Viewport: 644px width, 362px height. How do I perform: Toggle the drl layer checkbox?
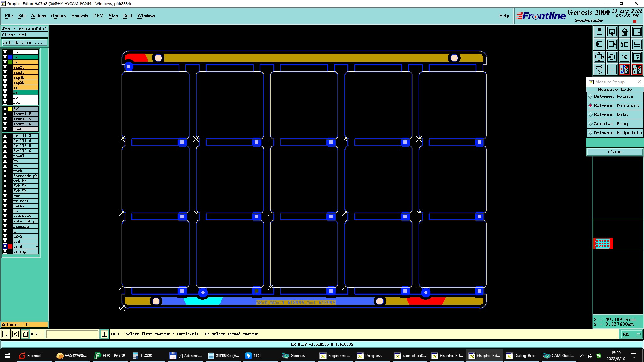[x=5, y=109]
